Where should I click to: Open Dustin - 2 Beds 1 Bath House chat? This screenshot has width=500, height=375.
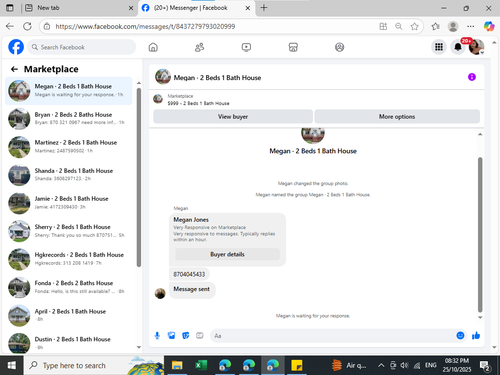pos(69,343)
